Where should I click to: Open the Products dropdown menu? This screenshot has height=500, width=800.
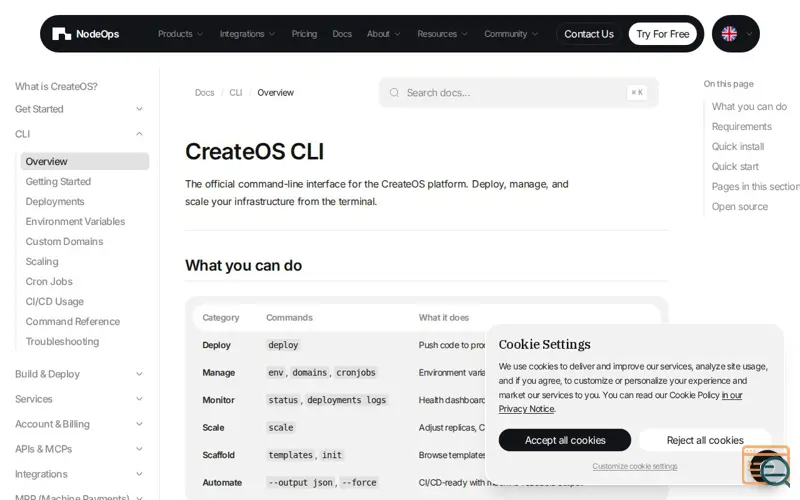point(180,34)
